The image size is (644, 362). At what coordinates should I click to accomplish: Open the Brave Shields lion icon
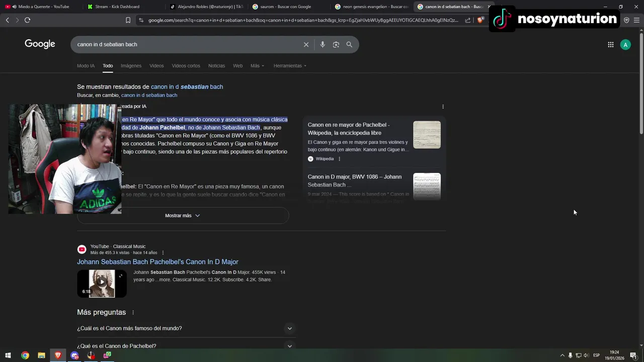tap(480, 20)
